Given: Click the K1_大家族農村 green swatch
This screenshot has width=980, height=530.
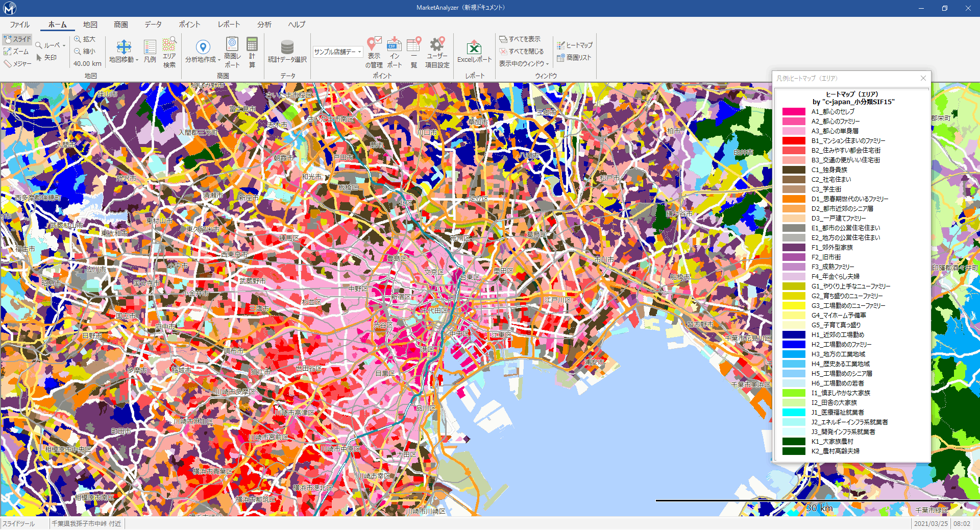Looking at the screenshot, I should (794, 441).
